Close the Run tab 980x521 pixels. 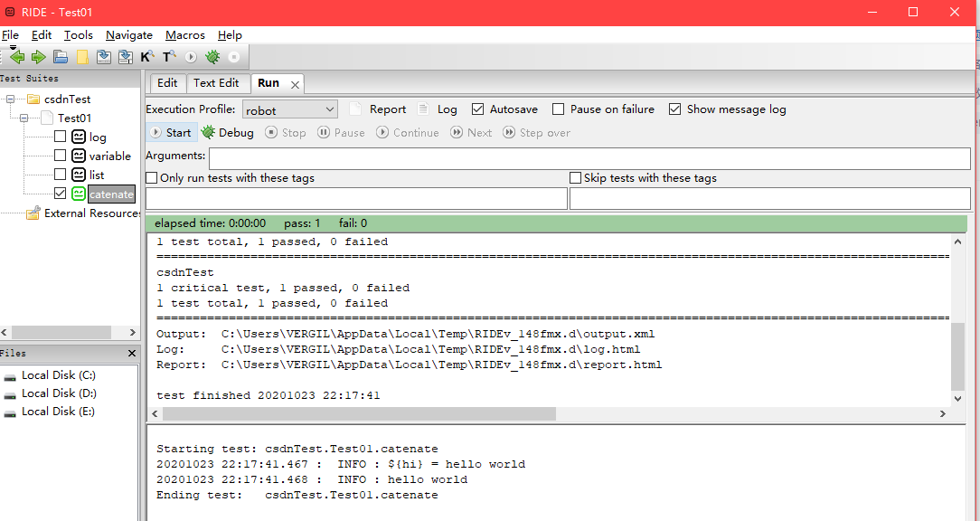[296, 84]
